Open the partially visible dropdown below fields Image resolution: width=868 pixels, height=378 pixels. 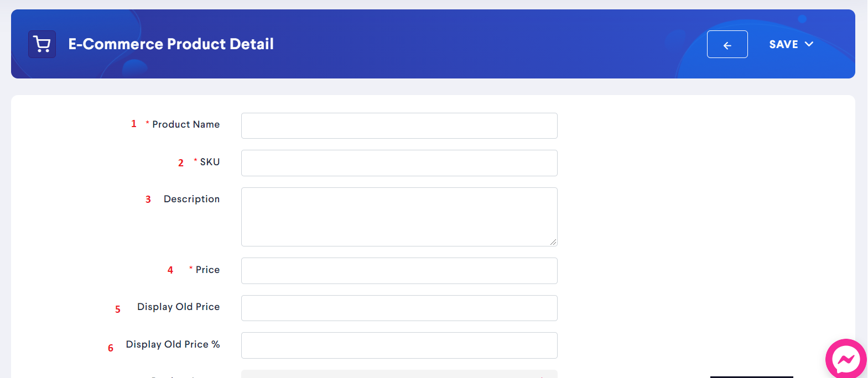[399, 374]
